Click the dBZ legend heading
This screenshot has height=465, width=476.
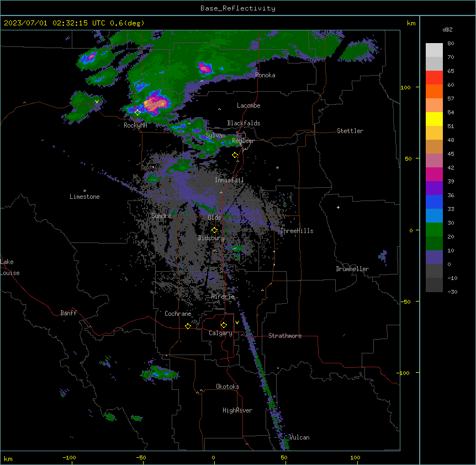point(447,29)
